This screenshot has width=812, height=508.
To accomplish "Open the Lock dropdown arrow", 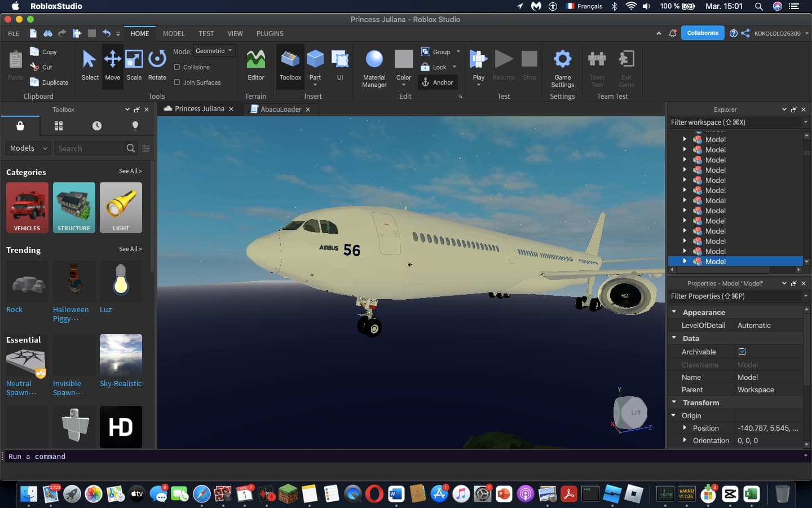I will [454, 67].
